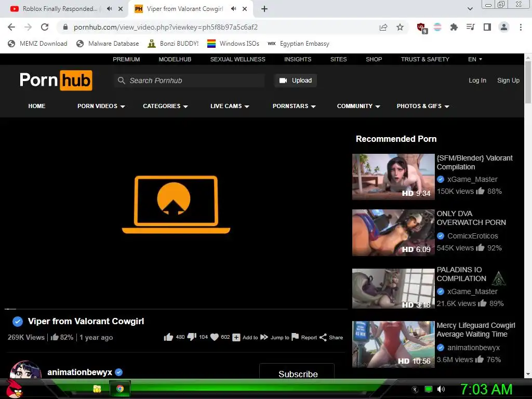532x399 pixels.
Task: Click the double arrow Jump to icon
Action: coord(264,337)
